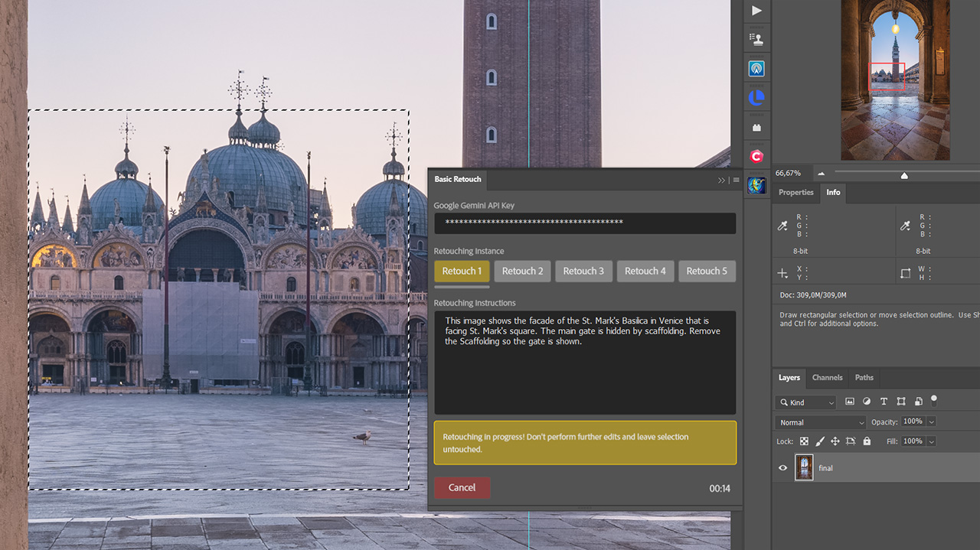Enable lock transparent pixels
The image size is (980, 550).
804,441
